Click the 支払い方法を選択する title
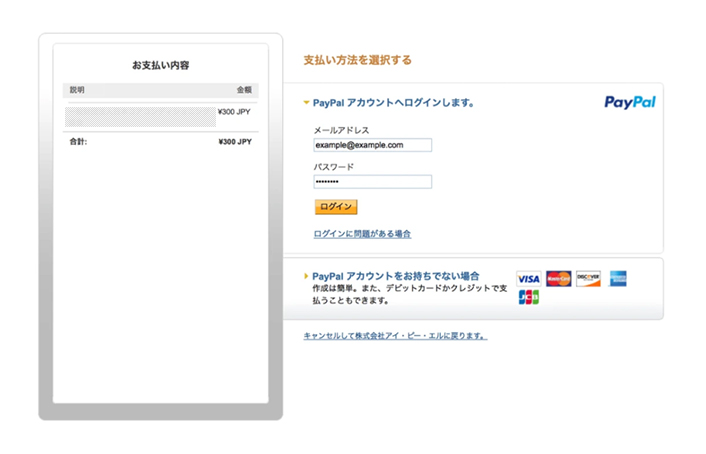The width and height of the screenshot is (706, 454). (358, 60)
